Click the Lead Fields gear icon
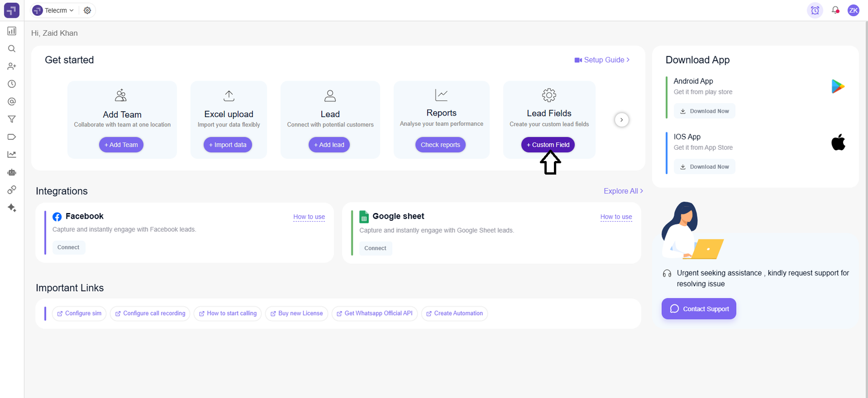The height and width of the screenshot is (398, 868). 549,95
